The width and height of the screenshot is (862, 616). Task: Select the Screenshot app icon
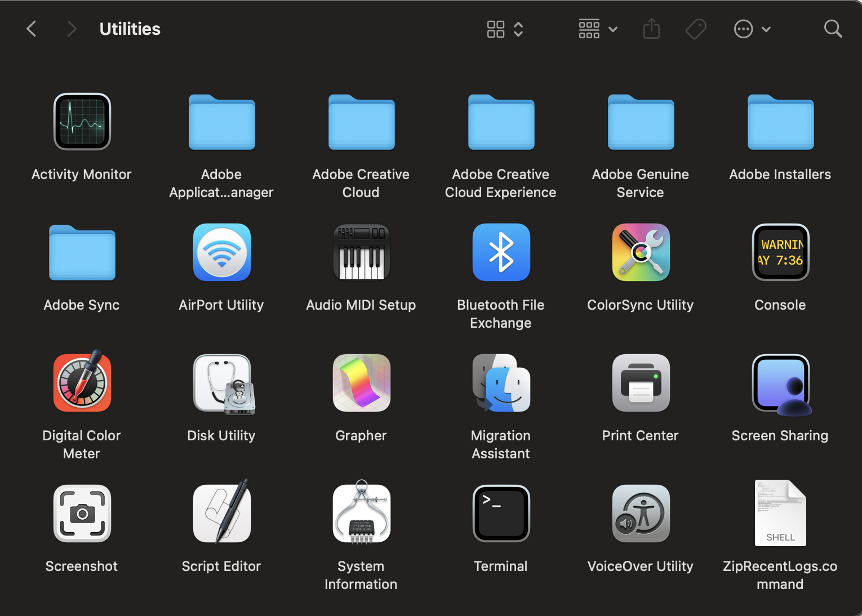click(x=82, y=514)
